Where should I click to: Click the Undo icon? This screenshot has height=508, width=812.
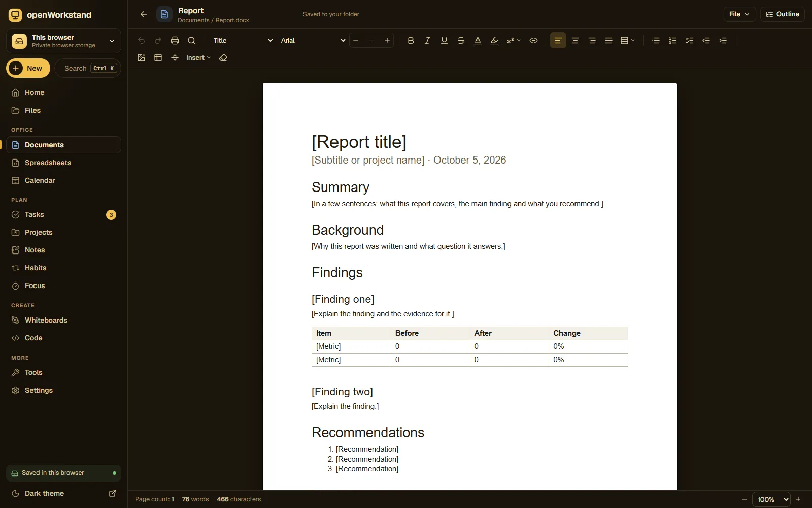click(x=142, y=41)
